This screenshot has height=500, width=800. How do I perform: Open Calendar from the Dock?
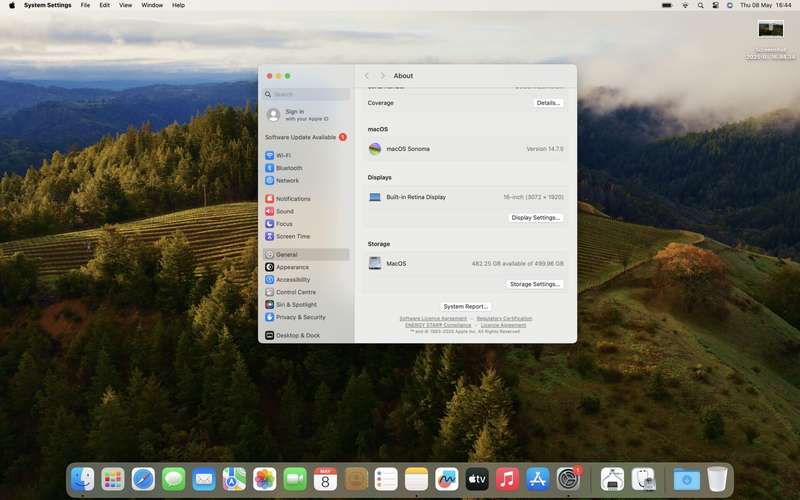[x=326, y=480]
